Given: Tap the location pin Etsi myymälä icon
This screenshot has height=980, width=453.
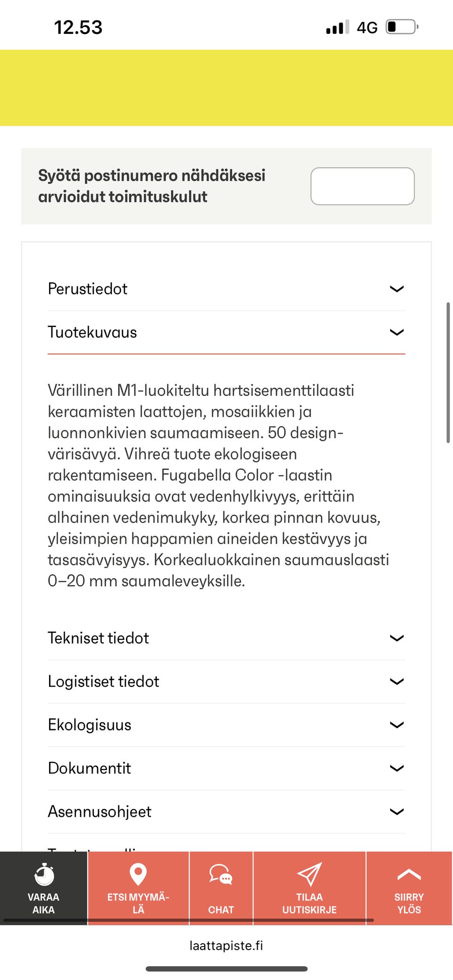Looking at the screenshot, I should 138,874.
